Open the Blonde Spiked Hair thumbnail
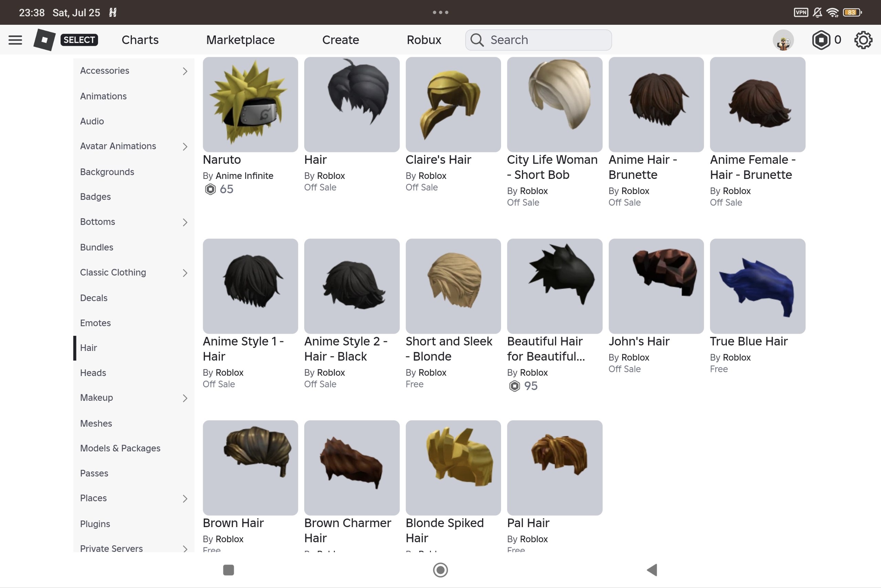This screenshot has width=881, height=588. [x=453, y=468]
